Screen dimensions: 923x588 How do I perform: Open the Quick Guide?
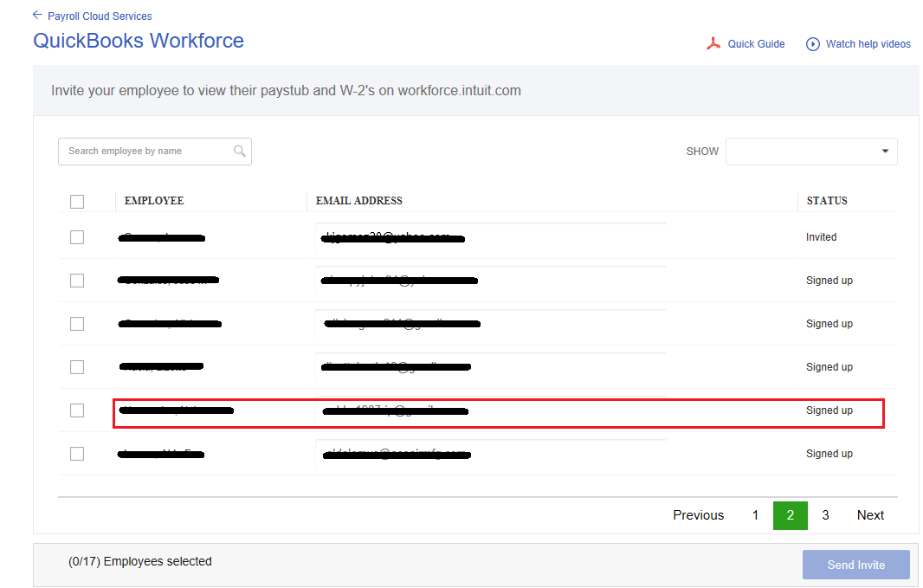point(756,43)
